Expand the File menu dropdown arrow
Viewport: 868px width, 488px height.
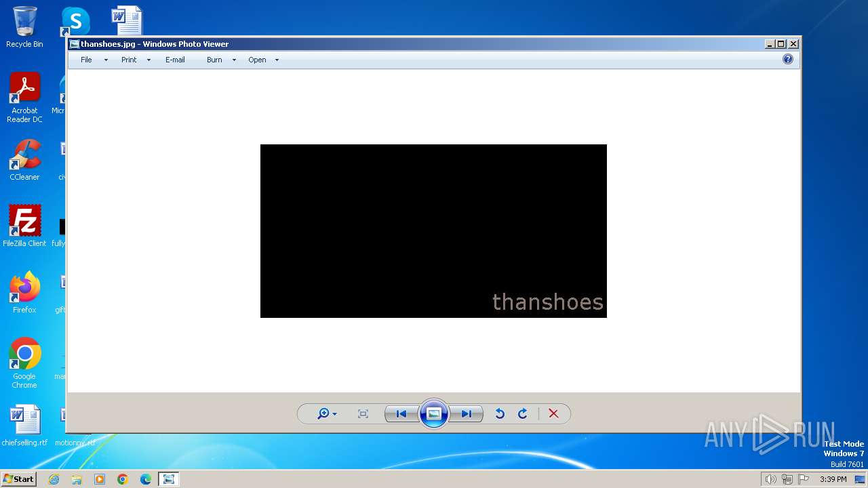coord(106,60)
